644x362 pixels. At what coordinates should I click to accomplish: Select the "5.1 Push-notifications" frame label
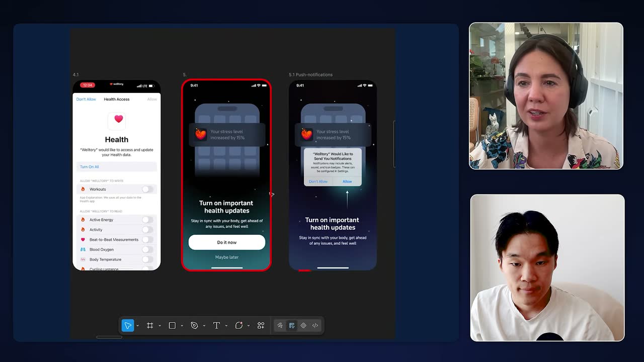coord(310,75)
